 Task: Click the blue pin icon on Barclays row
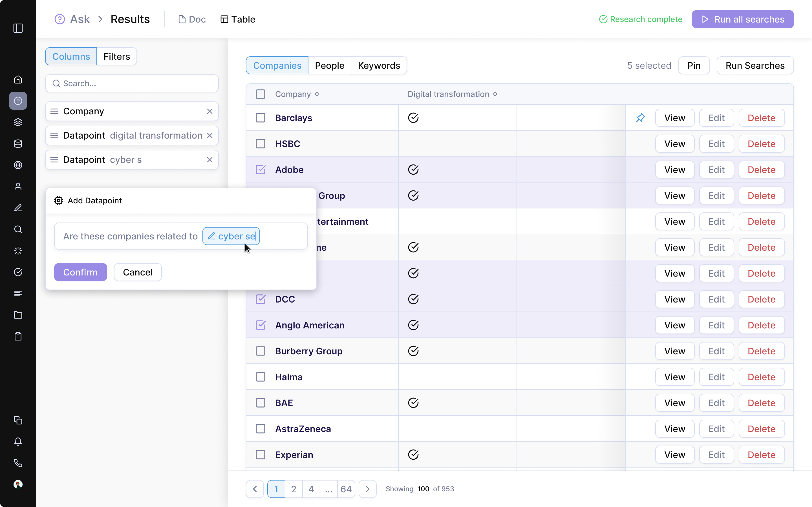click(640, 118)
